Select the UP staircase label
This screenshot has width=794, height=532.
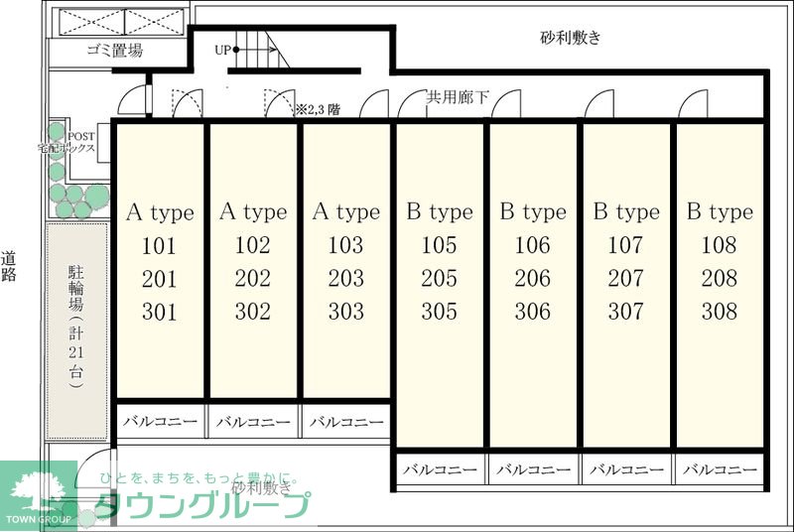point(222,50)
